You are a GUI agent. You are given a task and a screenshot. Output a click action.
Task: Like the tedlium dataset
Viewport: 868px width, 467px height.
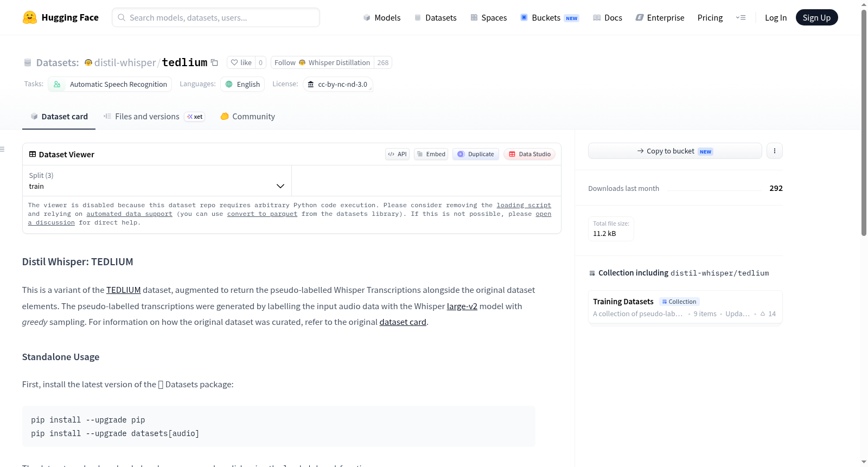[x=241, y=63]
